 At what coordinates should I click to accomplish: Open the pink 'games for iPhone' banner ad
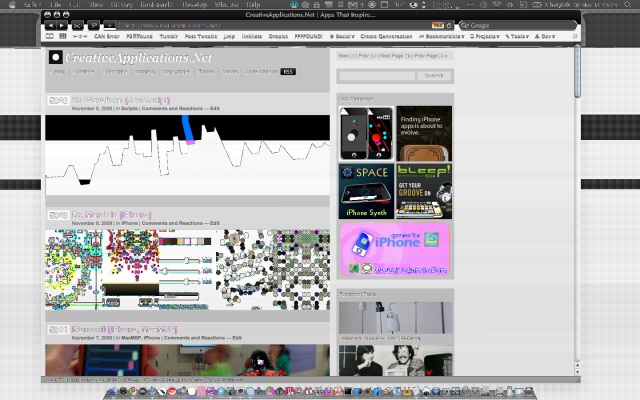pyautogui.click(x=395, y=249)
